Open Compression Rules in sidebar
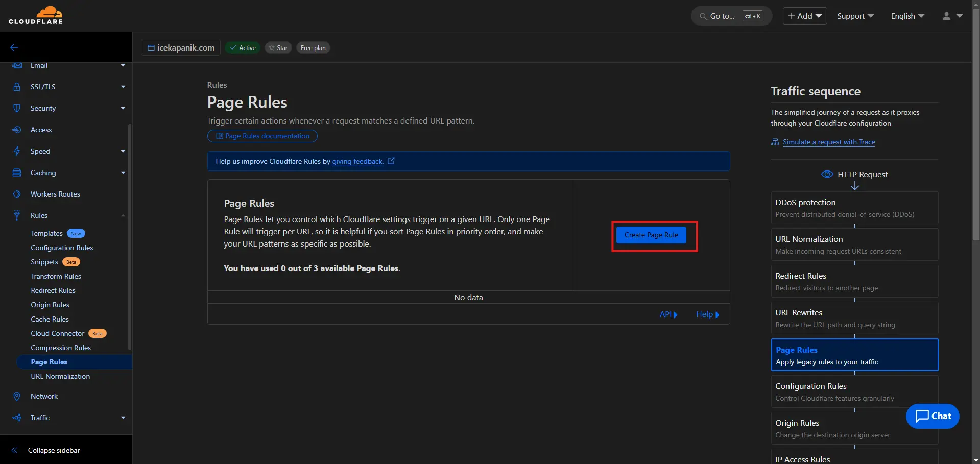This screenshot has width=980, height=464. click(61, 348)
